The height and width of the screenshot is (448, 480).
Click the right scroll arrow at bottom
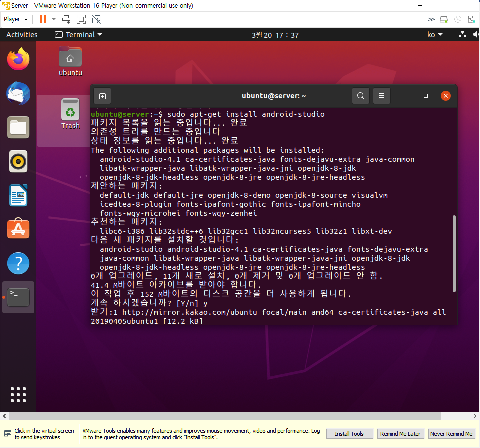click(x=475, y=416)
